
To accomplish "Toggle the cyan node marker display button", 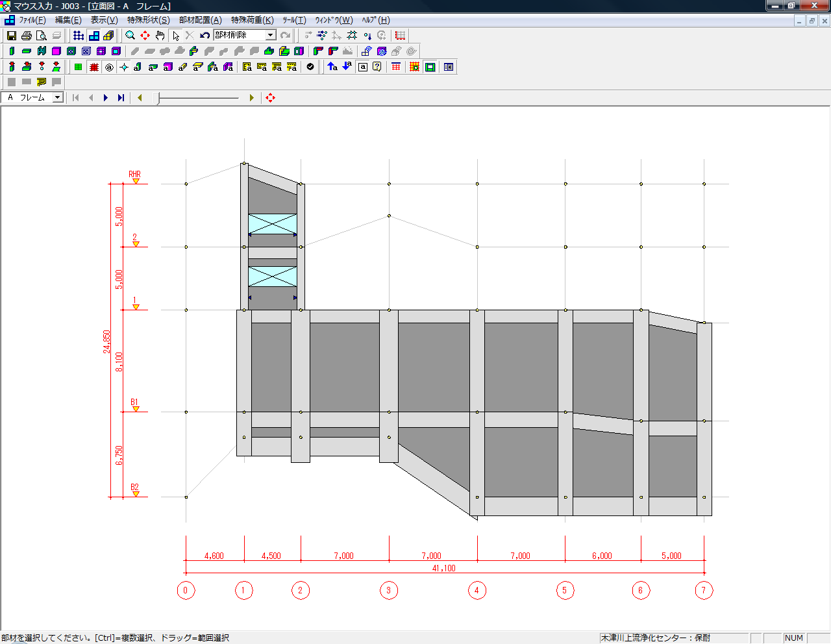I will coord(124,67).
